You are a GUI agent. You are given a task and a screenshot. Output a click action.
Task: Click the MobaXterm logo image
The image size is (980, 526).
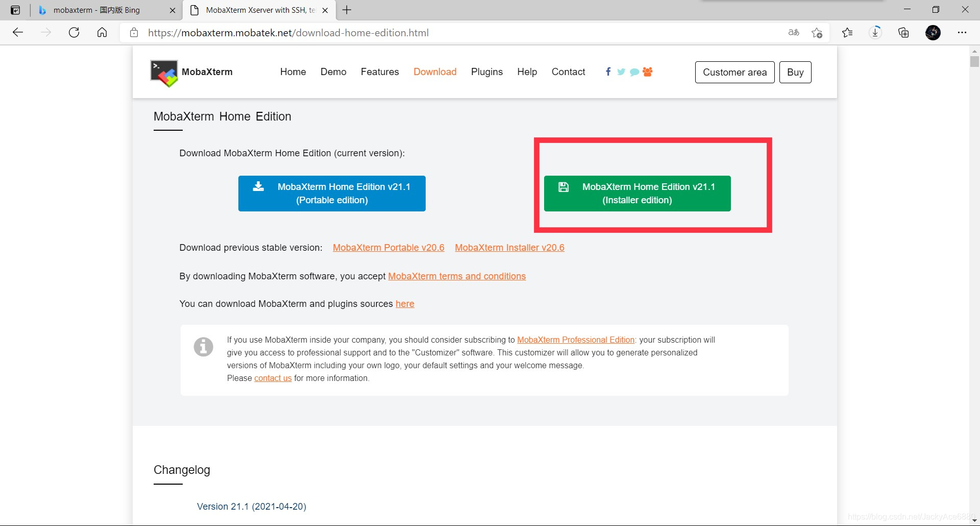pos(164,74)
